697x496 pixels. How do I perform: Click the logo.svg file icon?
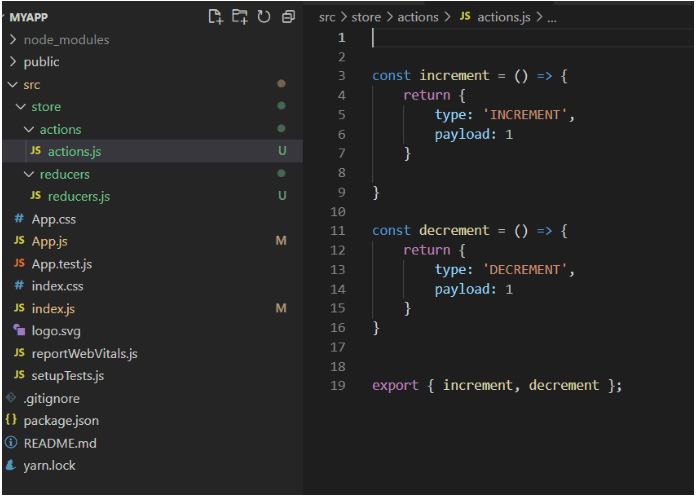point(19,331)
